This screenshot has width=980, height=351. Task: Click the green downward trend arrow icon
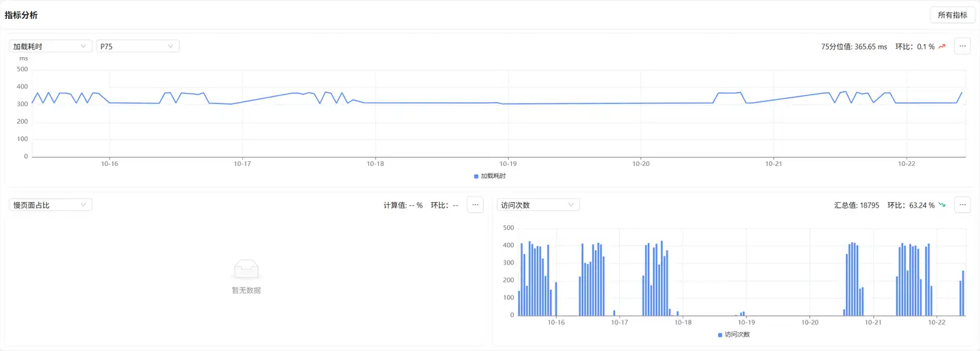point(942,205)
